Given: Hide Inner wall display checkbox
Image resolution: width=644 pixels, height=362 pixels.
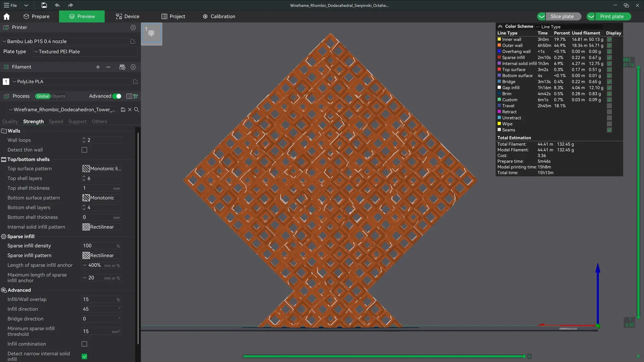Looking at the screenshot, I should pos(609,40).
